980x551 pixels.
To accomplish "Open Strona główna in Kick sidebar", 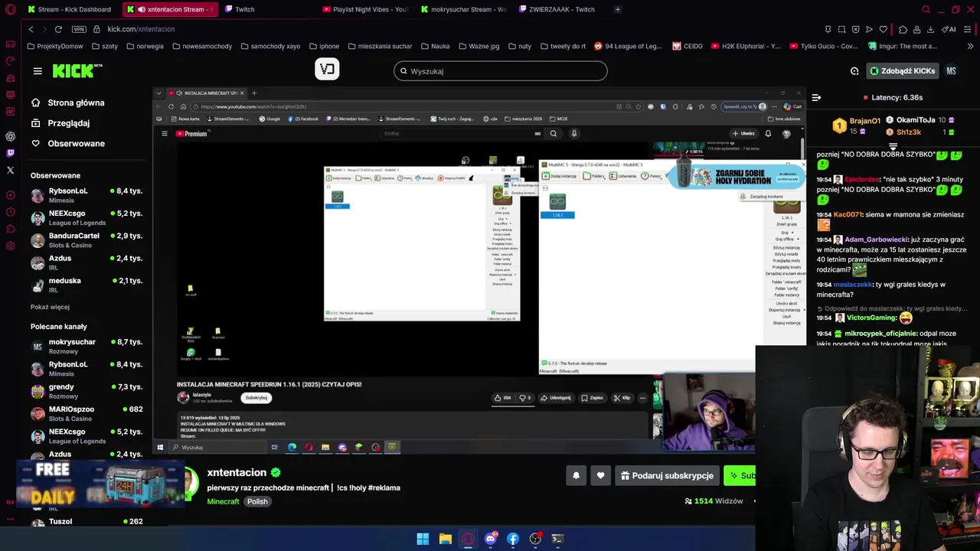I will [x=67, y=103].
